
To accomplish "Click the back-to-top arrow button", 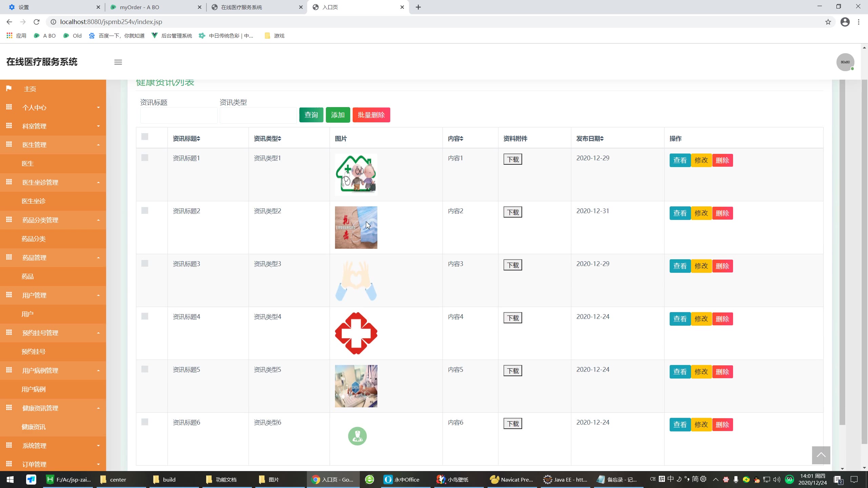I will (821, 455).
